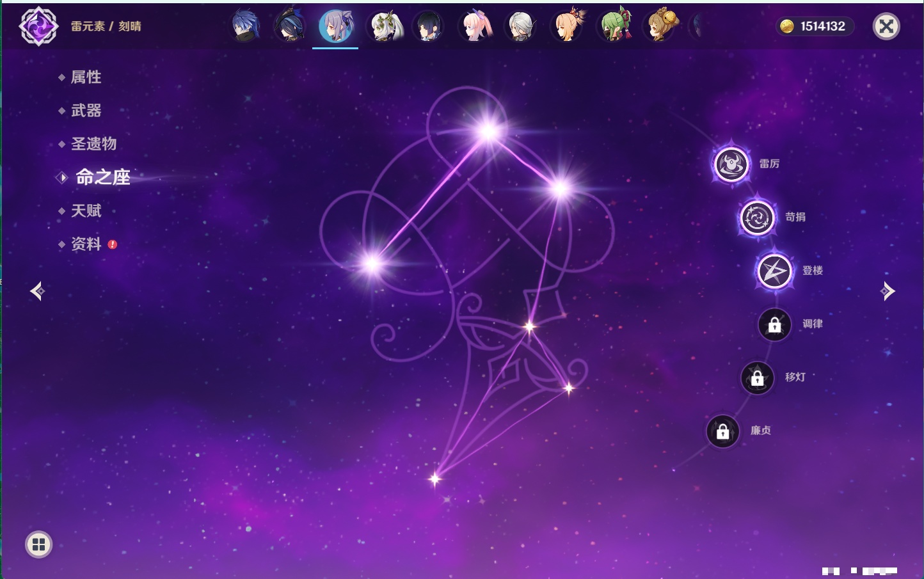Screen dimensions: 924x579
Task: Select the selected purple-haired Keqing avatar
Action: pos(335,26)
